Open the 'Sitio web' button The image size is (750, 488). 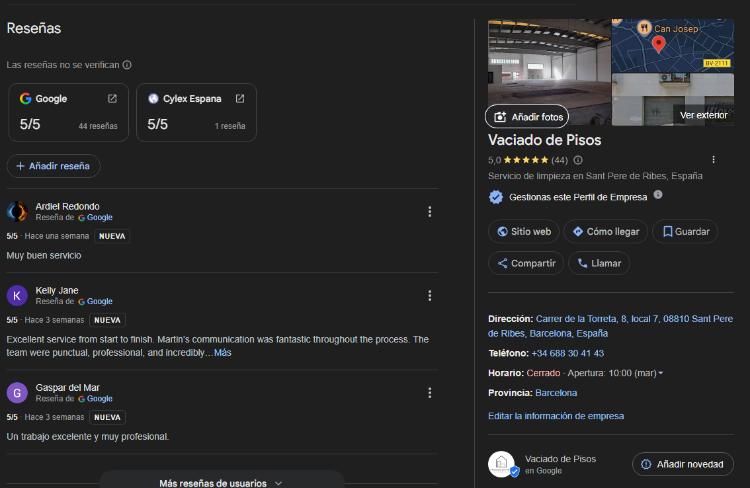(x=523, y=231)
